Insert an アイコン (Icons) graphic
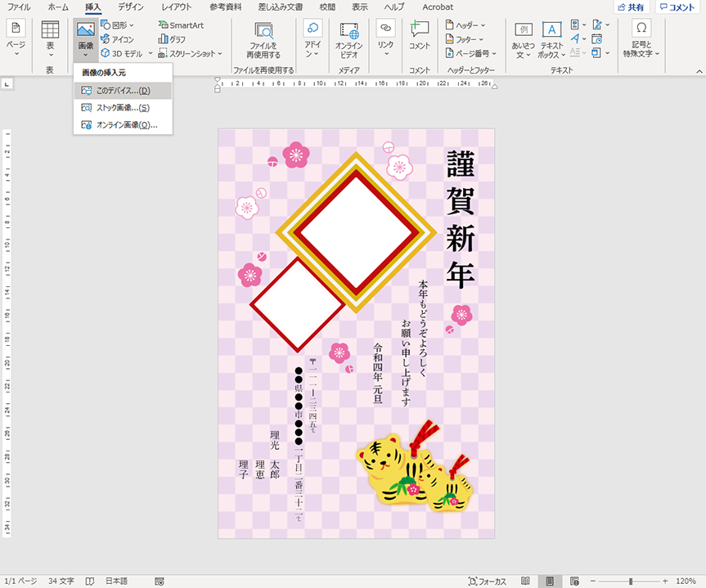 tap(117, 39)
